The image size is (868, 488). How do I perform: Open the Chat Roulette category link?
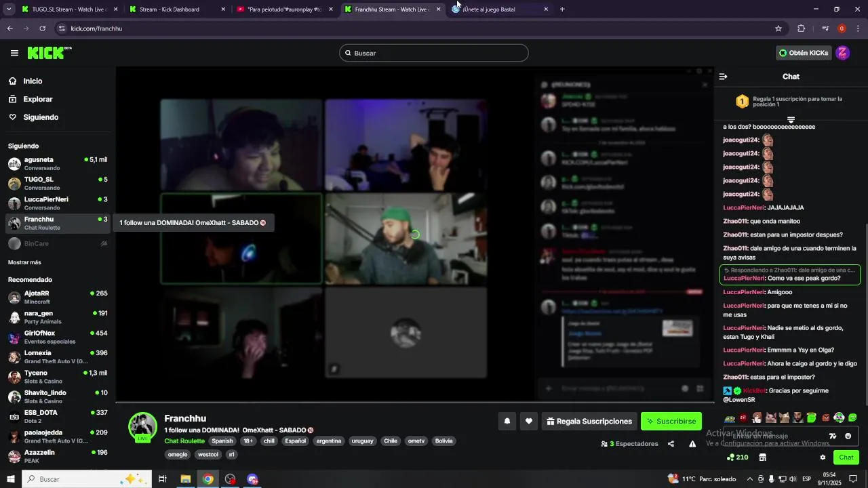pyautogui.click(x=184, y=441)
